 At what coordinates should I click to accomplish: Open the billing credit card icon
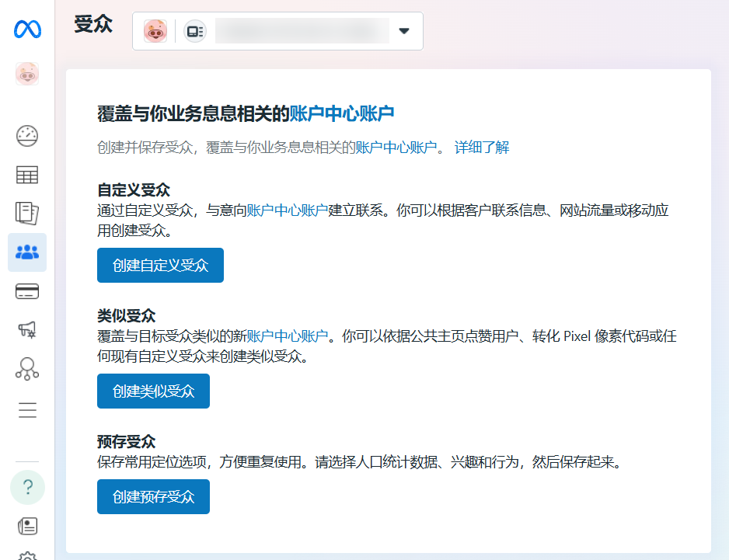tap(27, 292)
